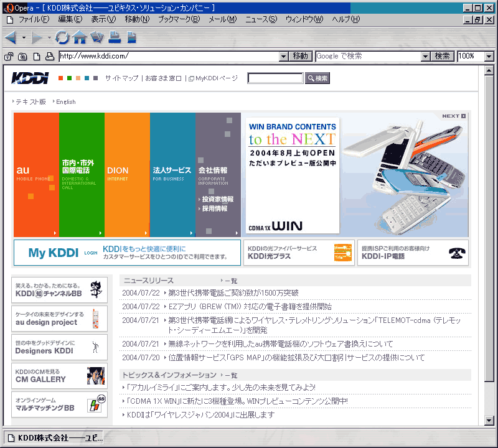Open the Forward button history dropdown arrow
Image resolution: width=498 pixels, height=448 pixels.
[49, 38]
